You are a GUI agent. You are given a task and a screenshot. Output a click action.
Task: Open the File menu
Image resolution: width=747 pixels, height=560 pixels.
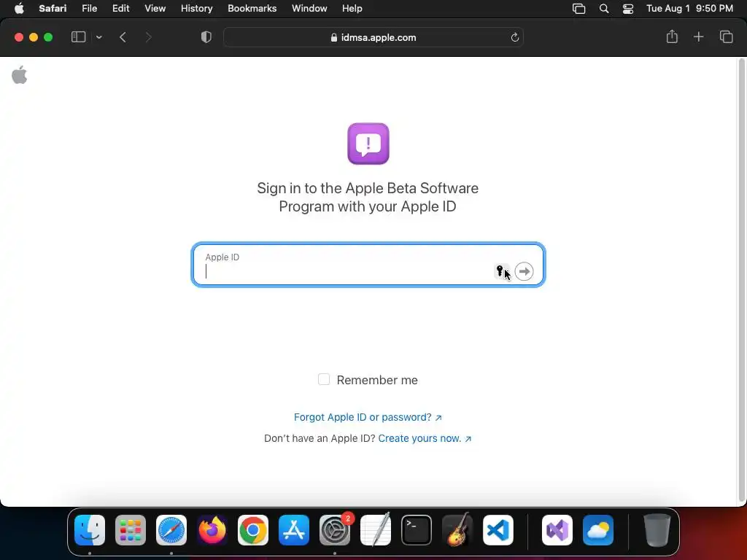pos(89,9)
